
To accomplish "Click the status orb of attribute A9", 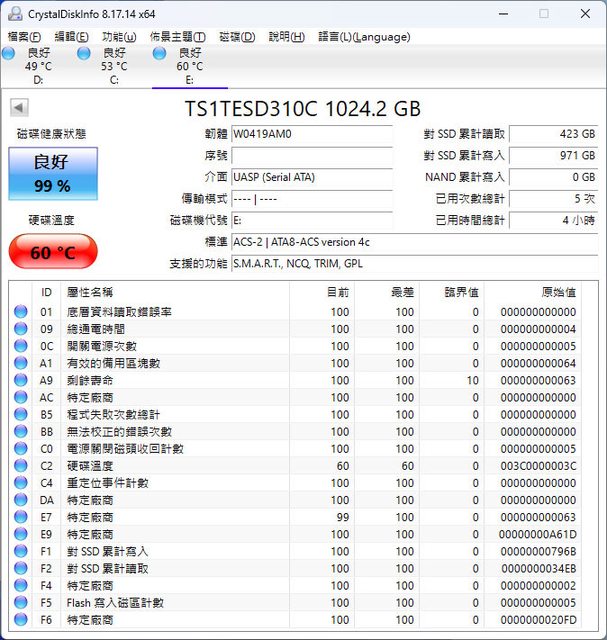I will [21, 380].
